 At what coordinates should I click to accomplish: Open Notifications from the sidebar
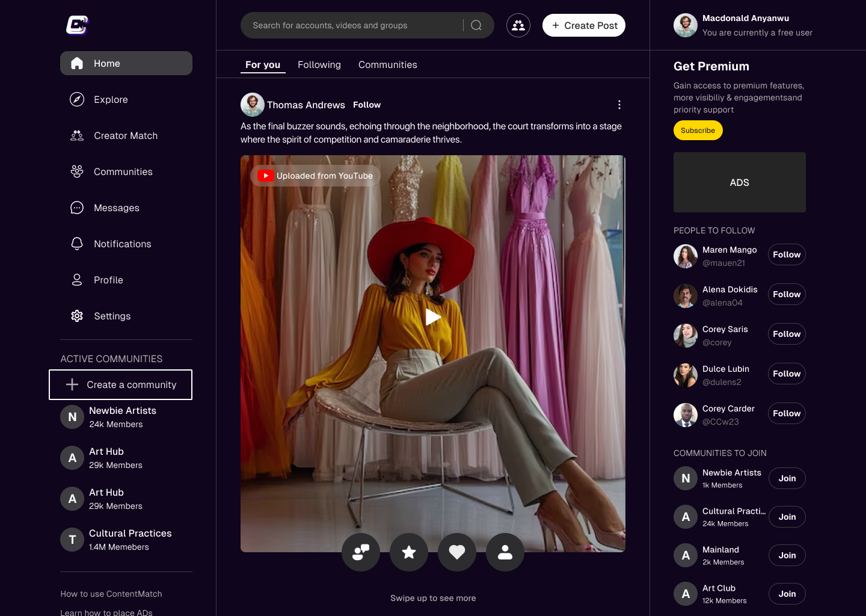coord(122,244)
